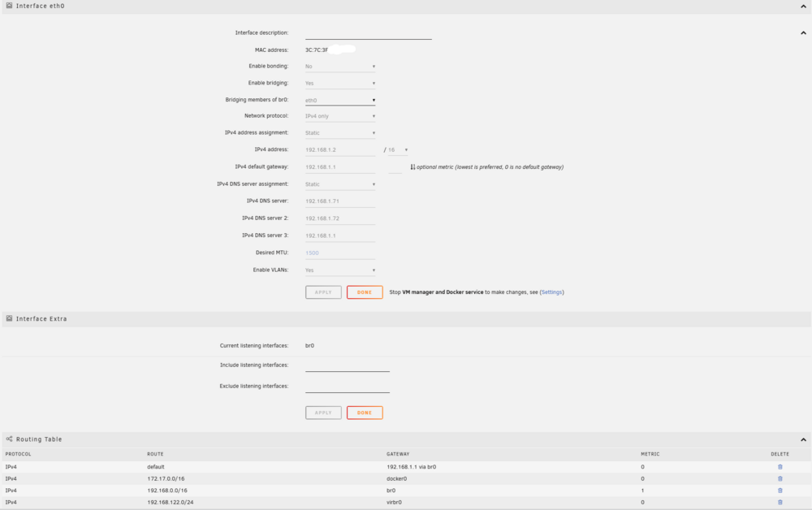This screenshot has width=812, height=510.
Task: Click the metric sort icon beside optional metric
Action: 412,166
